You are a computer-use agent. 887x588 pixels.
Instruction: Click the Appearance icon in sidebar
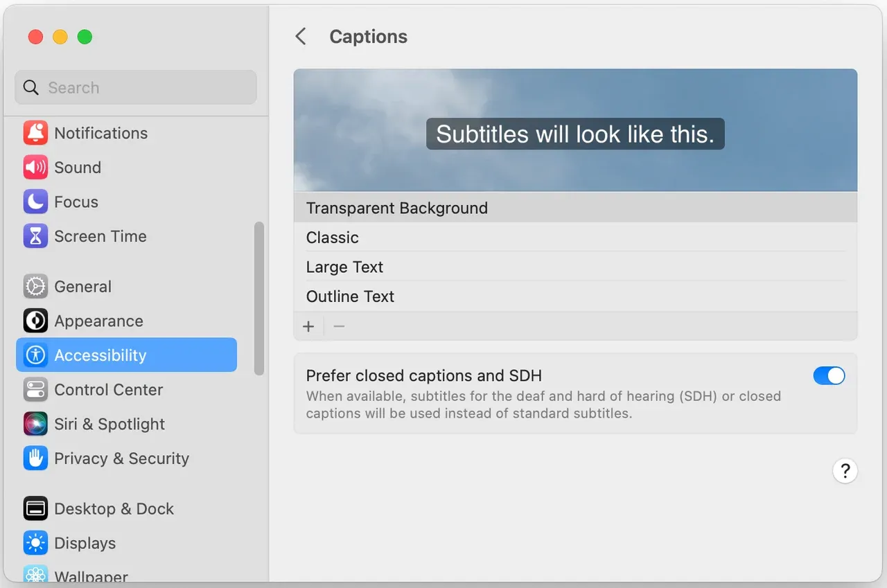pos(35,321)
